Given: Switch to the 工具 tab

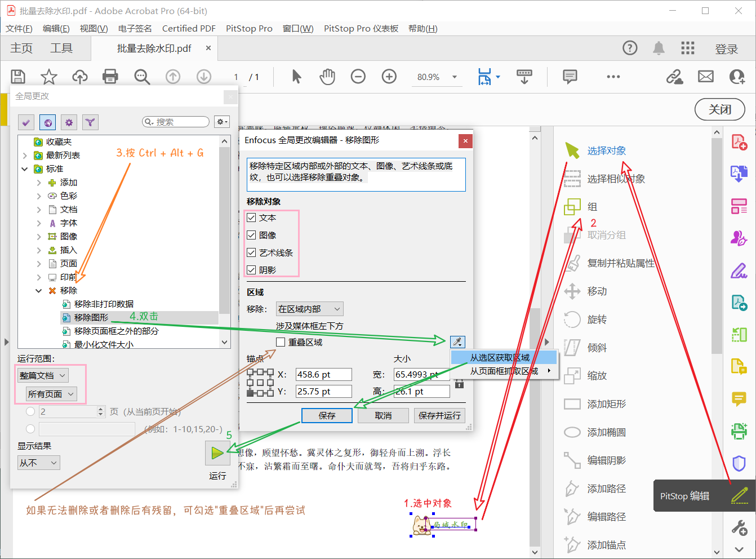Looking at the screenshot, I should [61, 48].
